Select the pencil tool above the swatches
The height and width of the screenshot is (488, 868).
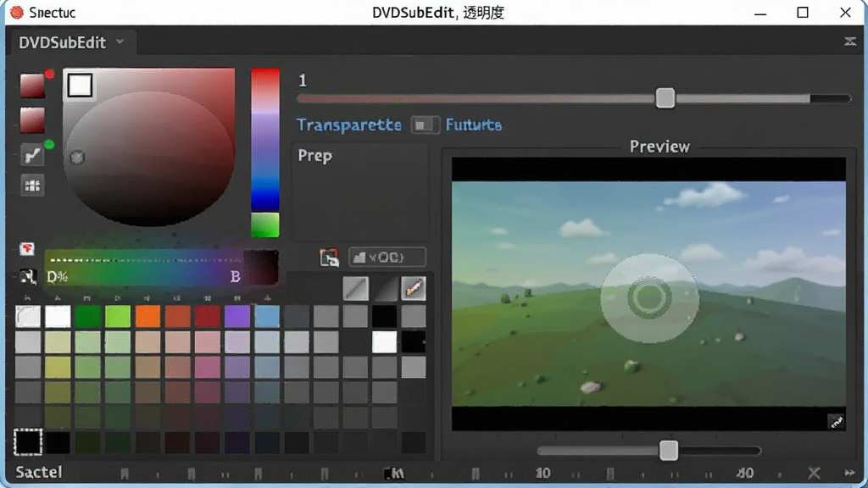(414, 288)
